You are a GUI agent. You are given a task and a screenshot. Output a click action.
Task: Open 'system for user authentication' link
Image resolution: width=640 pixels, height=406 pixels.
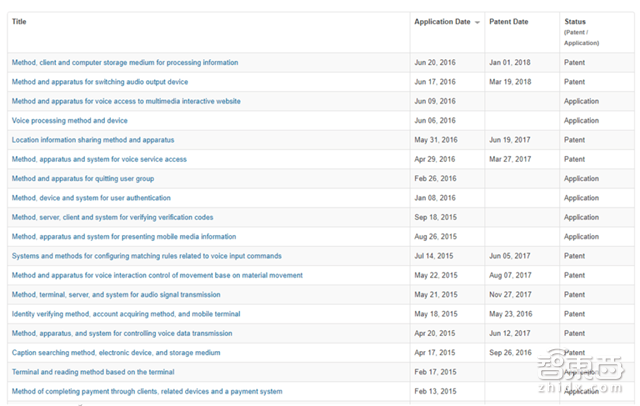coord(91,198)
